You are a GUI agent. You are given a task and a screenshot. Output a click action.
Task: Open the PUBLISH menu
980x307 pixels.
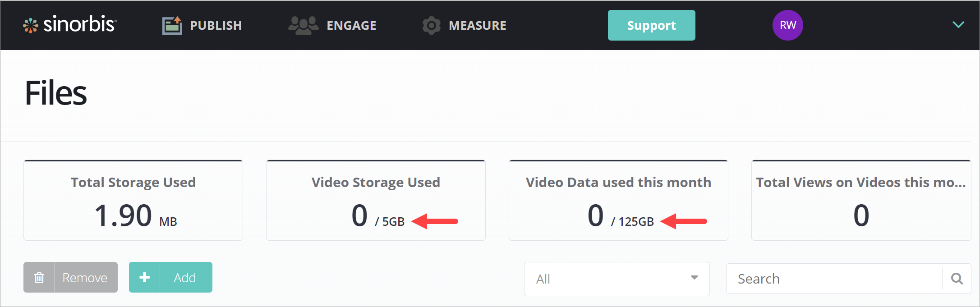click(x=216, y=26)
